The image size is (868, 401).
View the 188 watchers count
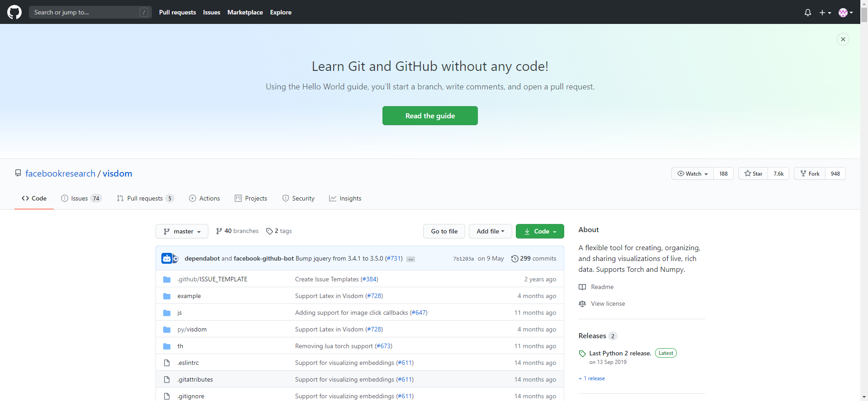[x=723, y=173]
